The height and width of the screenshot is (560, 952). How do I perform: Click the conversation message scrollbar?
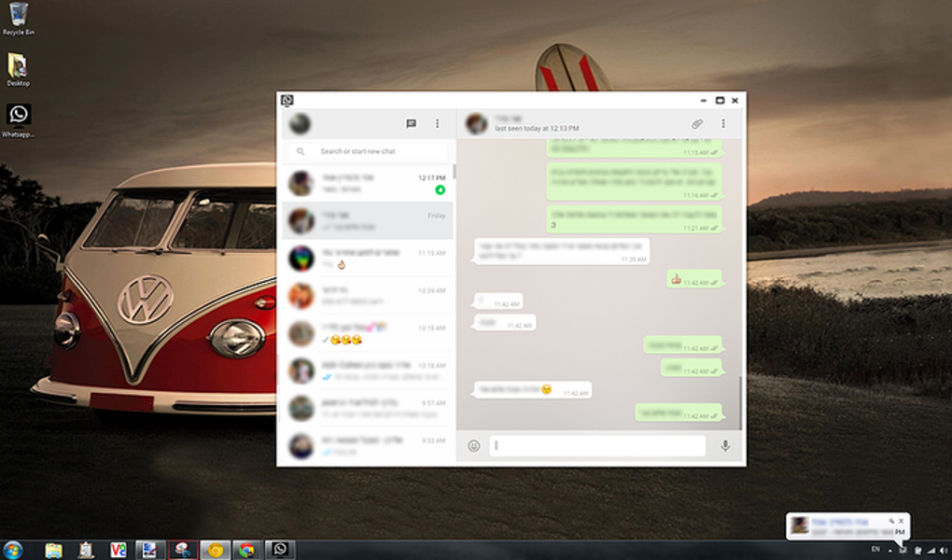coord(740,402)
